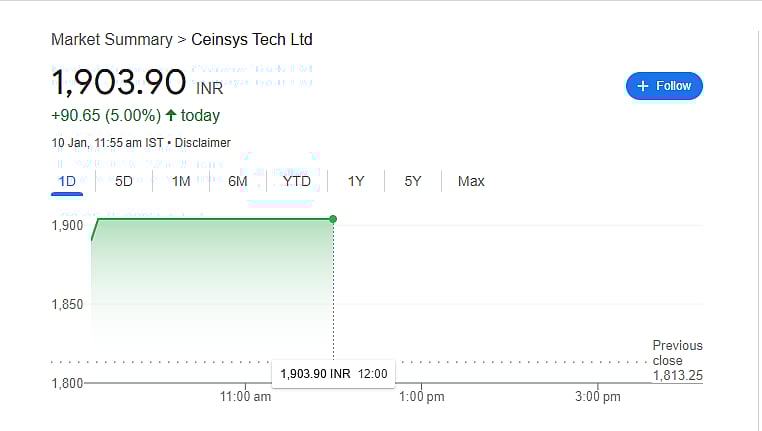Click the 11:00 am axis label

tap(245, 397)
